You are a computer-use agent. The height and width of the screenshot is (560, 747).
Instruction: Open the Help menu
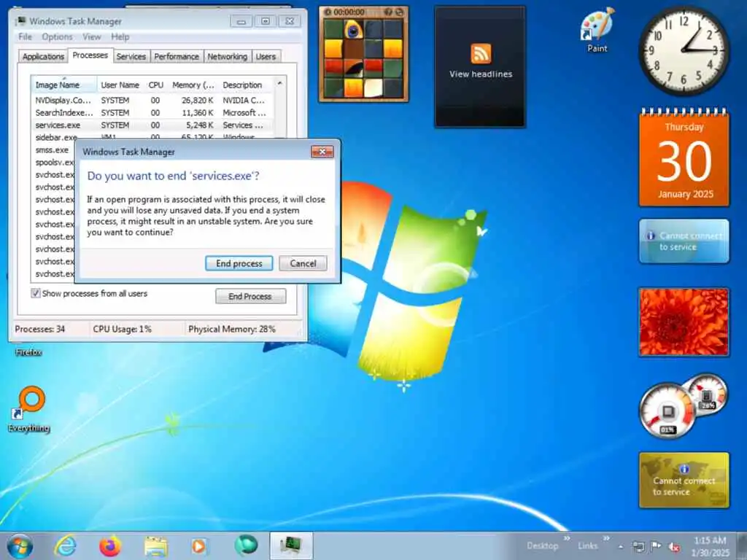click(120, 36)
